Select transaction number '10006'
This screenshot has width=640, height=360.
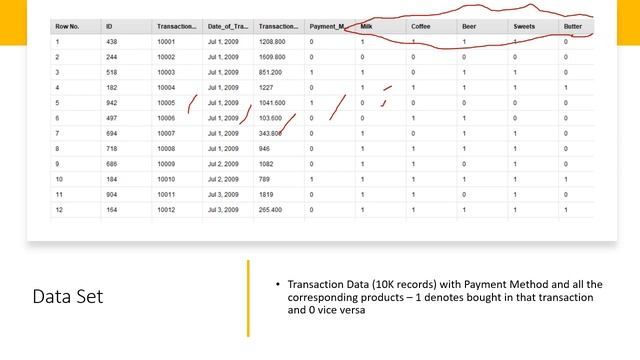point(166,118)
